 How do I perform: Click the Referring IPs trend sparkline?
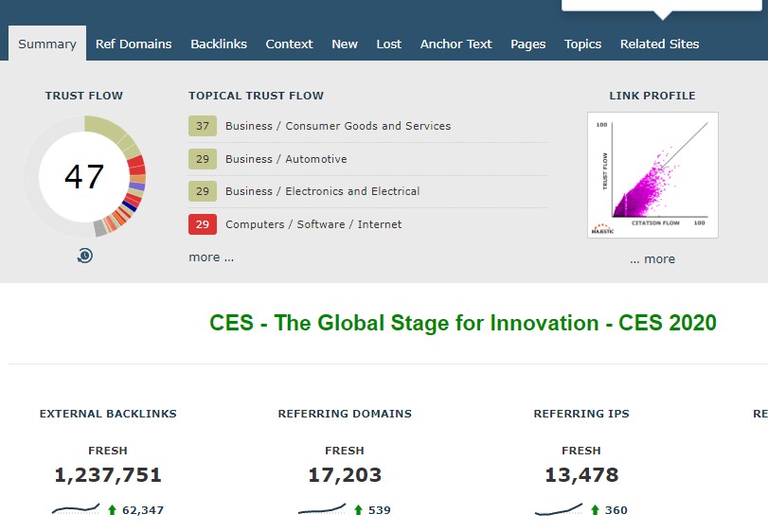[x=559, y=509]
